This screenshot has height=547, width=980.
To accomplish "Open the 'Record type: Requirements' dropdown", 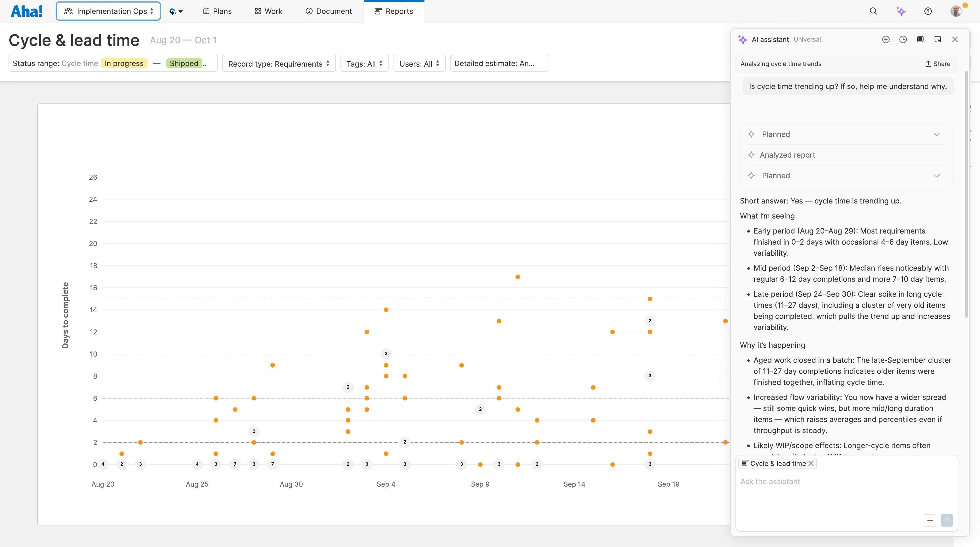I will point(278,63).
